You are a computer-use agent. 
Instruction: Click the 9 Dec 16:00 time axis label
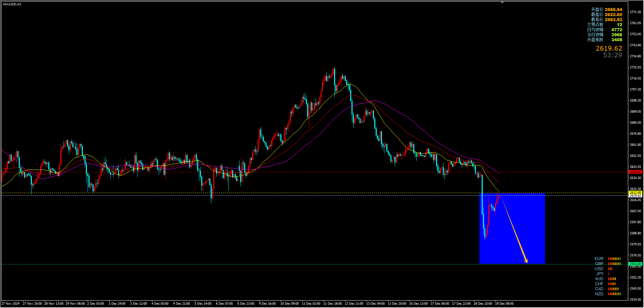(267, 304)
